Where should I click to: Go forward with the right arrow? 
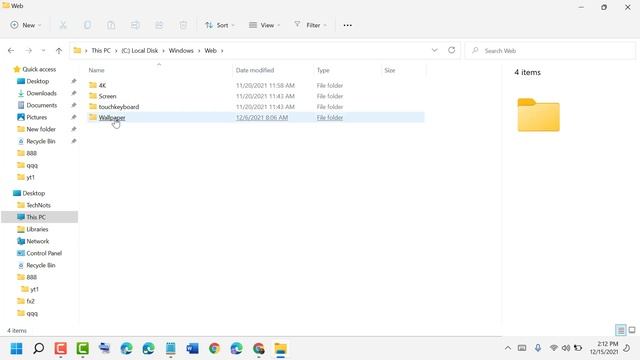pyautogui.click(x=28, y=51)
